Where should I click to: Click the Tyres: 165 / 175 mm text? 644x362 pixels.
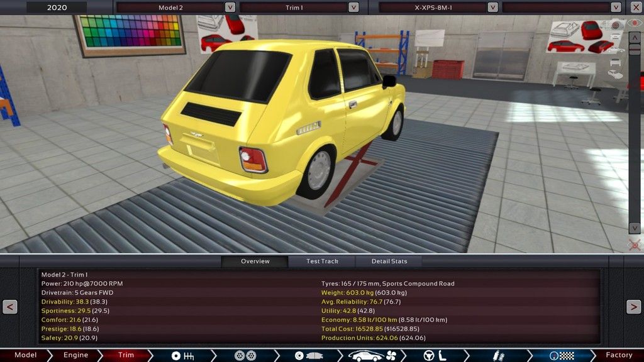coord(387,283)
